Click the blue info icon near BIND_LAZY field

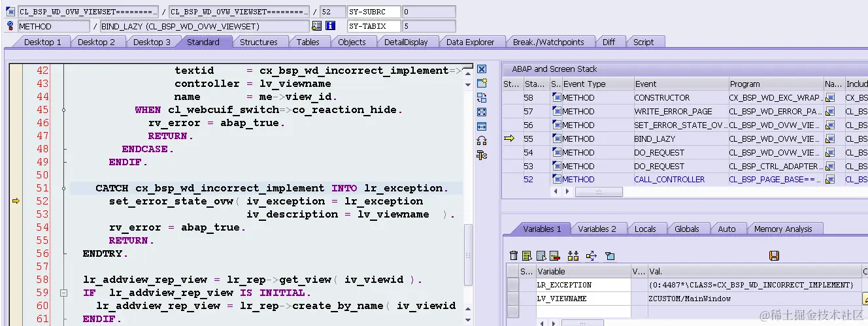click(330, 26)
